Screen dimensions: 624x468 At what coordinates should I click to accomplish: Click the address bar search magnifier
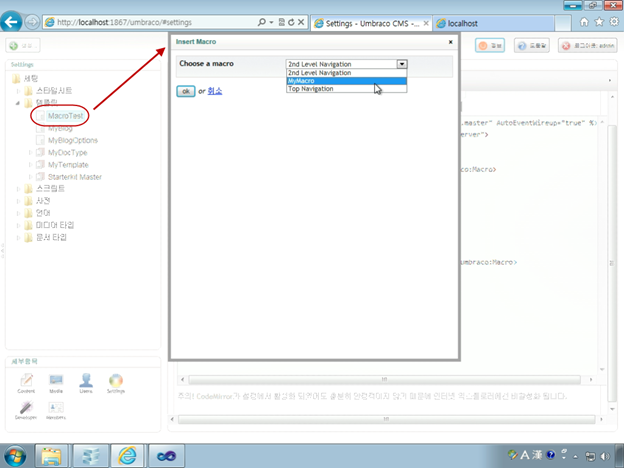(x=261, y=22)
